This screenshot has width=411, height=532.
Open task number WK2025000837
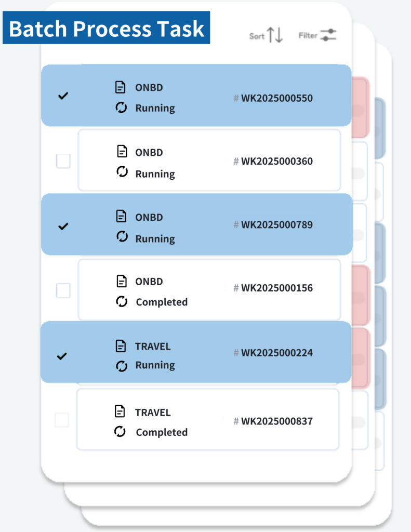pos(276,421)
